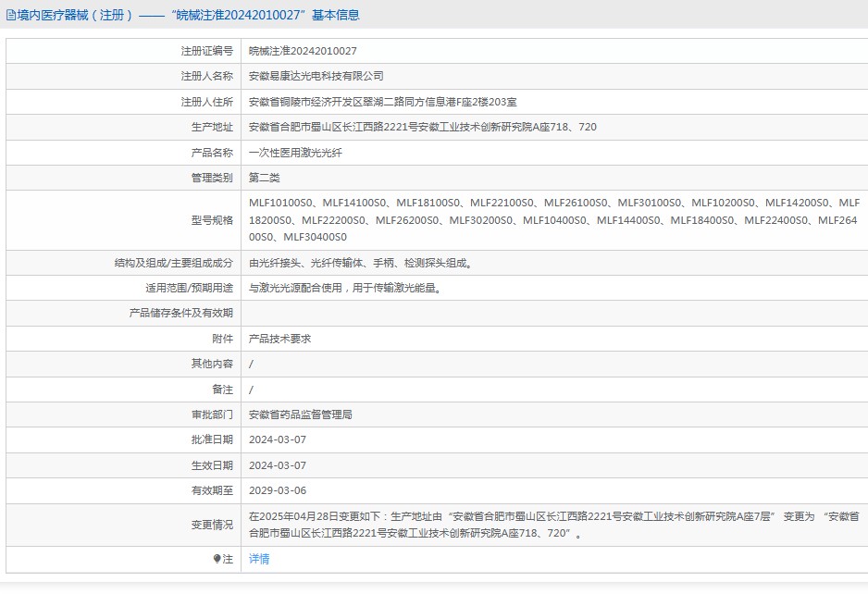Select the attachment value 产品技术要求
868x594 pixels.
coord(279,339)
